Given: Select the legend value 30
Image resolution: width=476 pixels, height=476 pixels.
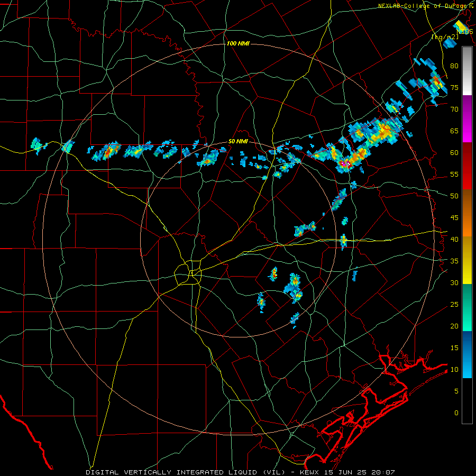Looking at the screenshot, I should pos(454,283).
